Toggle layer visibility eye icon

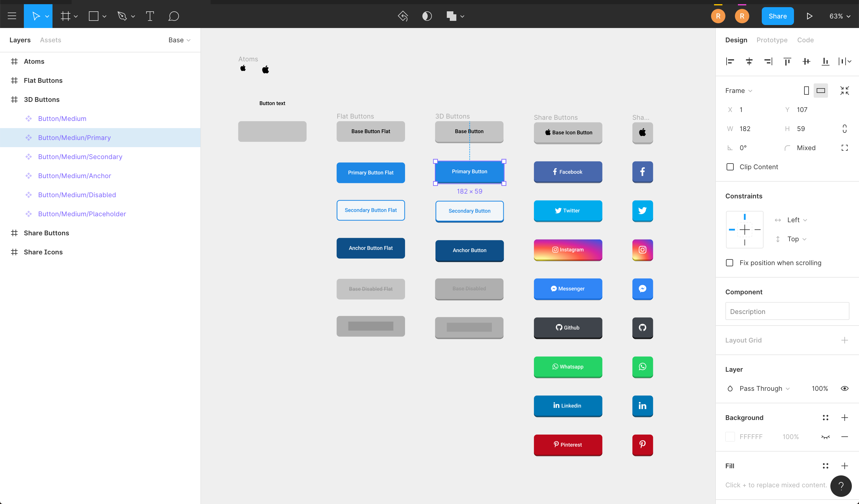(844, 388)
